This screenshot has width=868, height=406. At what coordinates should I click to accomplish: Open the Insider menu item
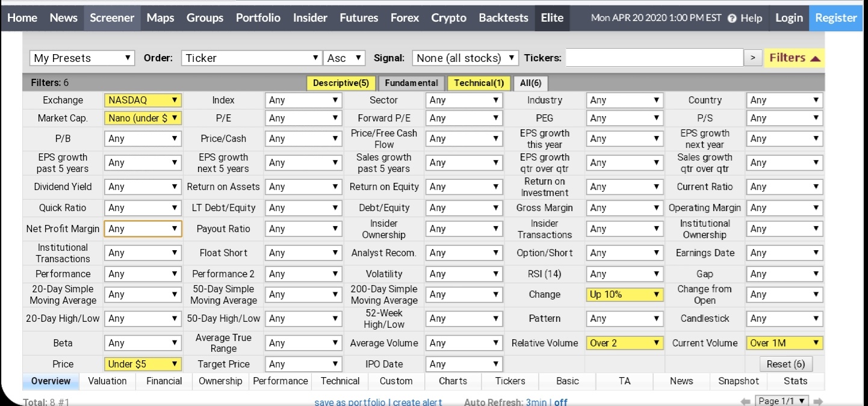click(x=310, y=18)
